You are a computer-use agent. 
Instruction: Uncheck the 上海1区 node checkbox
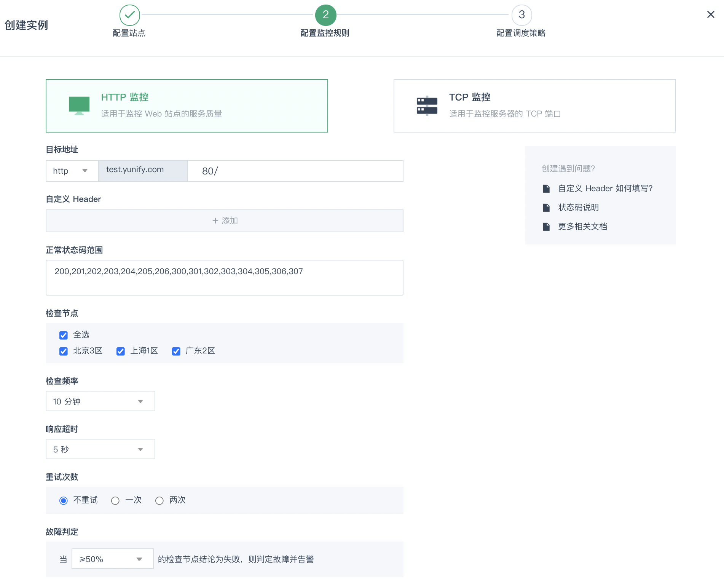click(x=121, y=351)
